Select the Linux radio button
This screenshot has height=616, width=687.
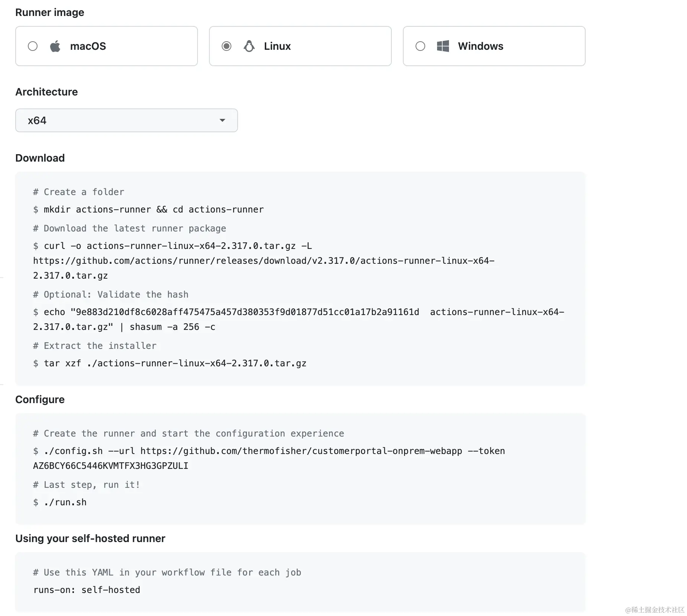227,46
